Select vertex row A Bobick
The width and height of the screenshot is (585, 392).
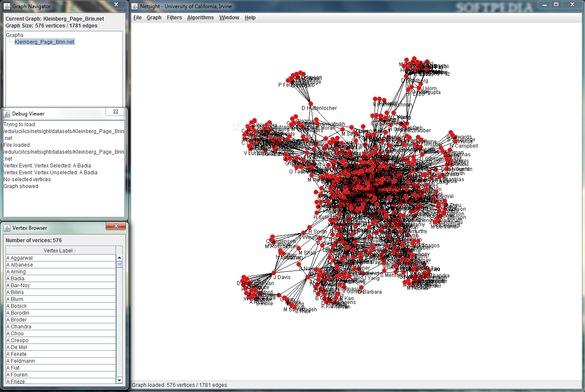61,306
